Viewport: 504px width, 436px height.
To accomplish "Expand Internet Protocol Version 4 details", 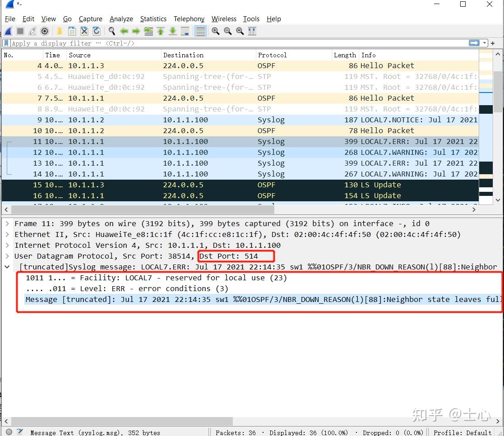I will pyautogui.click(x=7, y=246).
